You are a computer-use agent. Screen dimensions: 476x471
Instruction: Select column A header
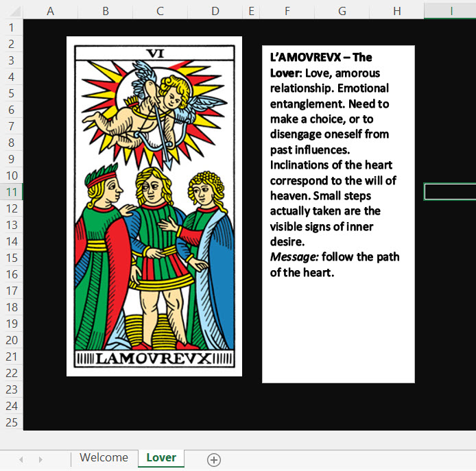(50, 11)
